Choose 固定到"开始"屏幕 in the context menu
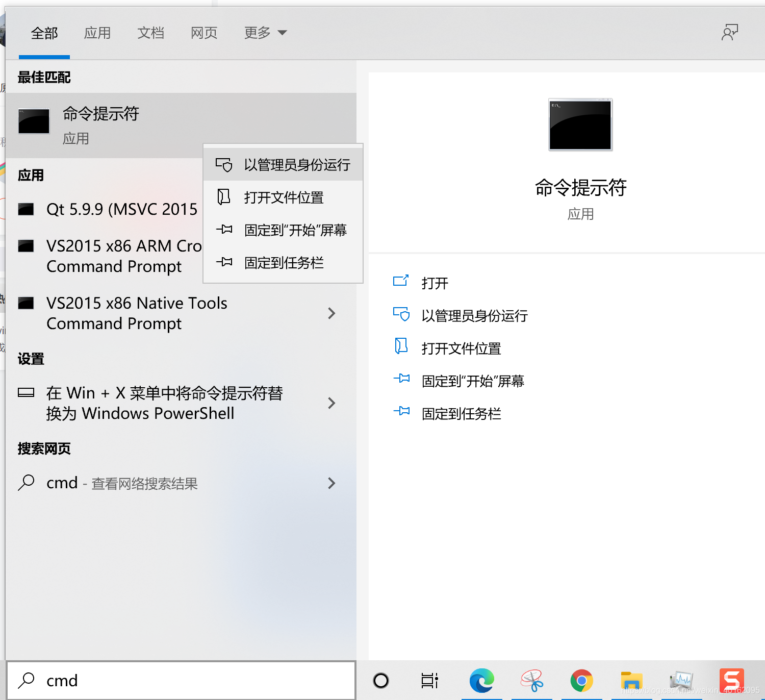 [x=283, y=230]
